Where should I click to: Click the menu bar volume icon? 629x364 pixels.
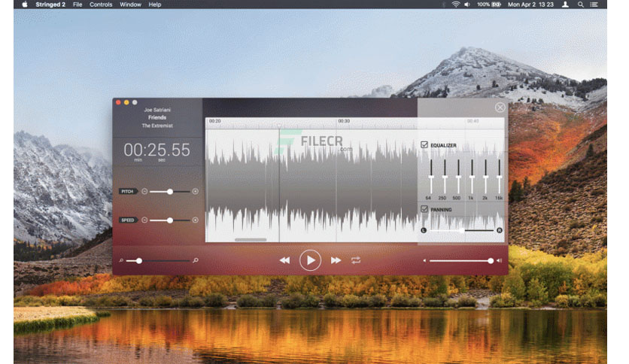pos(467,5)
